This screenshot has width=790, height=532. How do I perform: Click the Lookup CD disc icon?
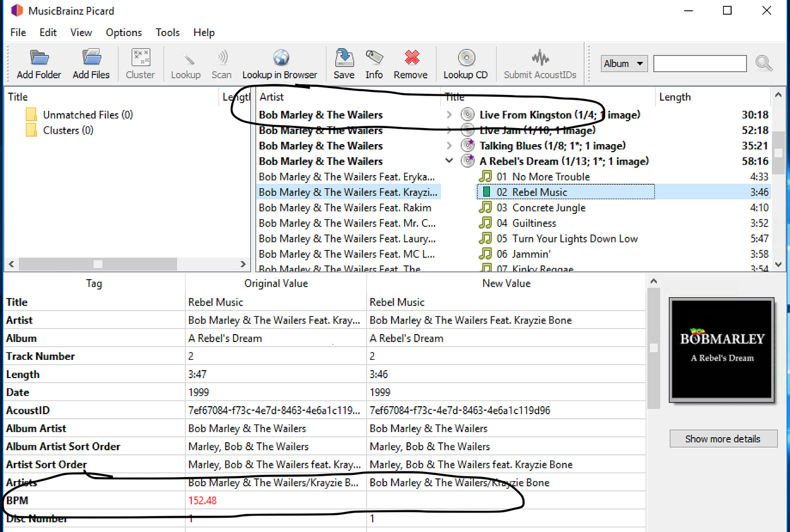467,58
